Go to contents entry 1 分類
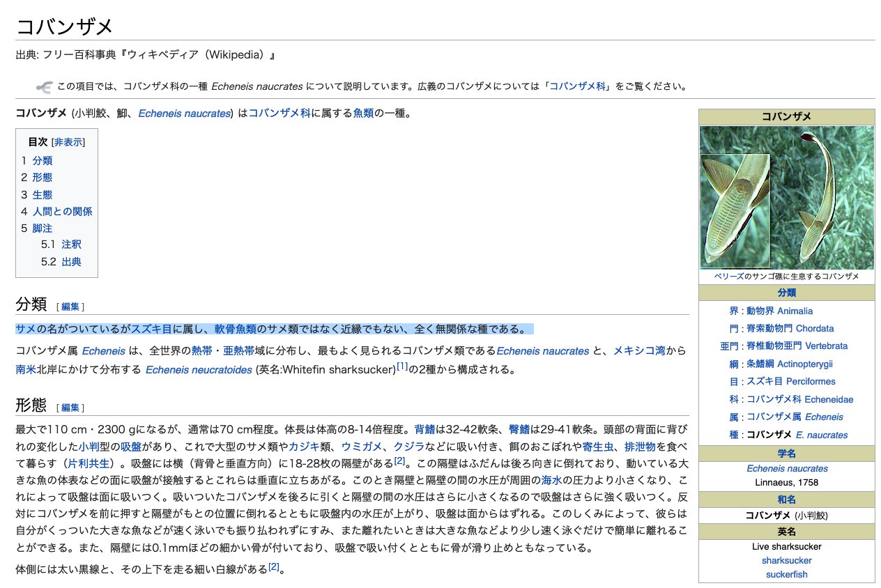This screenshot has height=588, width=881. [42, 160]
